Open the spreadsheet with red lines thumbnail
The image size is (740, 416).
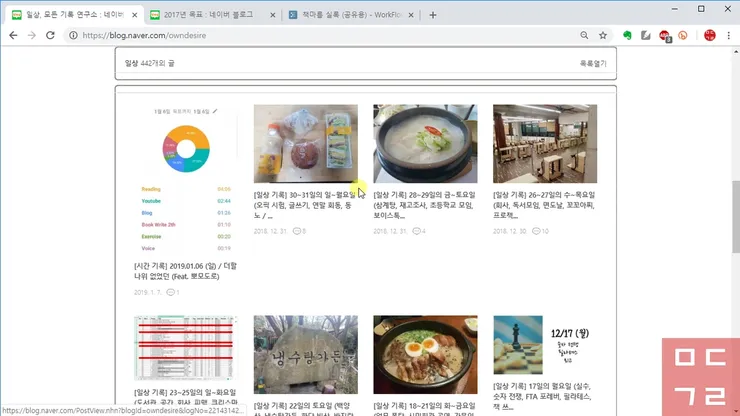coord(186,348)
